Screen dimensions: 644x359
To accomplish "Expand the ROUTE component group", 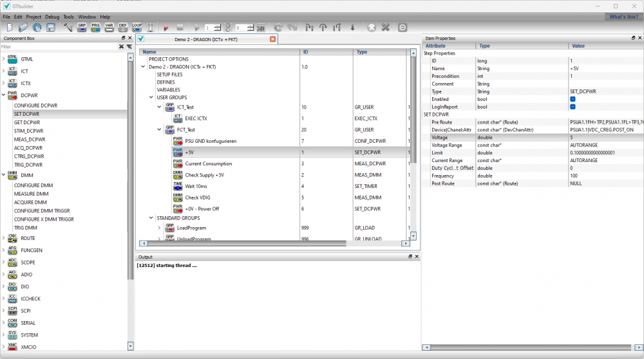I will point(3,238).
